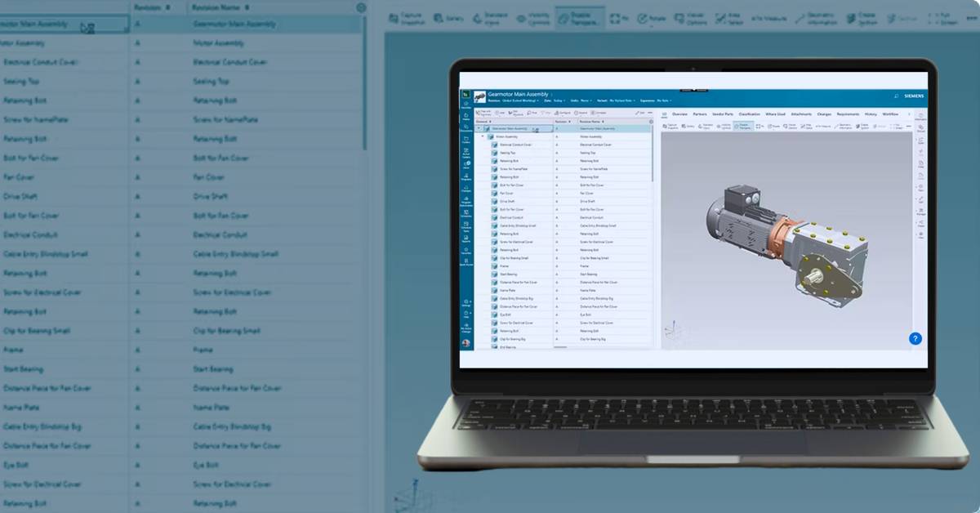
Task: Click the blue help question mark button
Action: 915,338
